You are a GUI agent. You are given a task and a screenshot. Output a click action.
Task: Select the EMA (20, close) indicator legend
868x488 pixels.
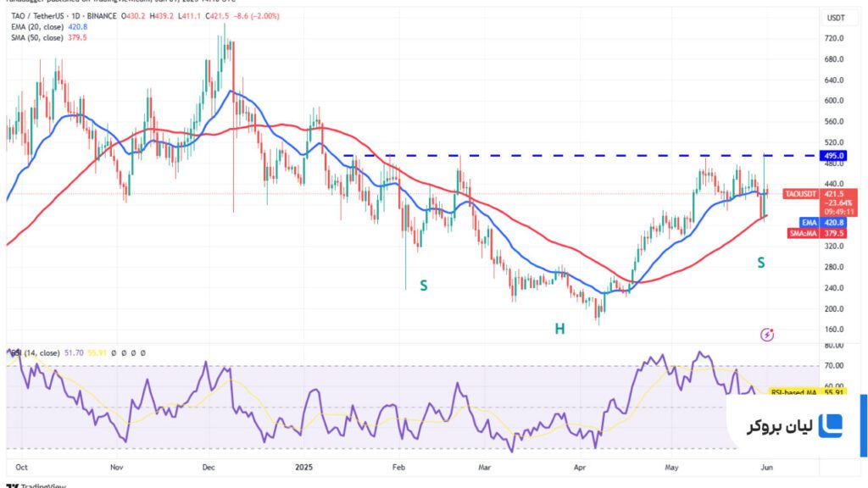coord(49,26)
